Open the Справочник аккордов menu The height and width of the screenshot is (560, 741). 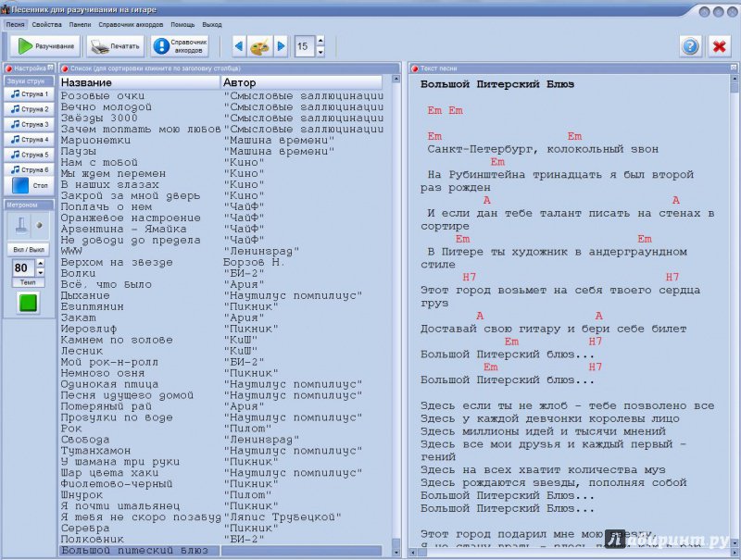(131, 25)
